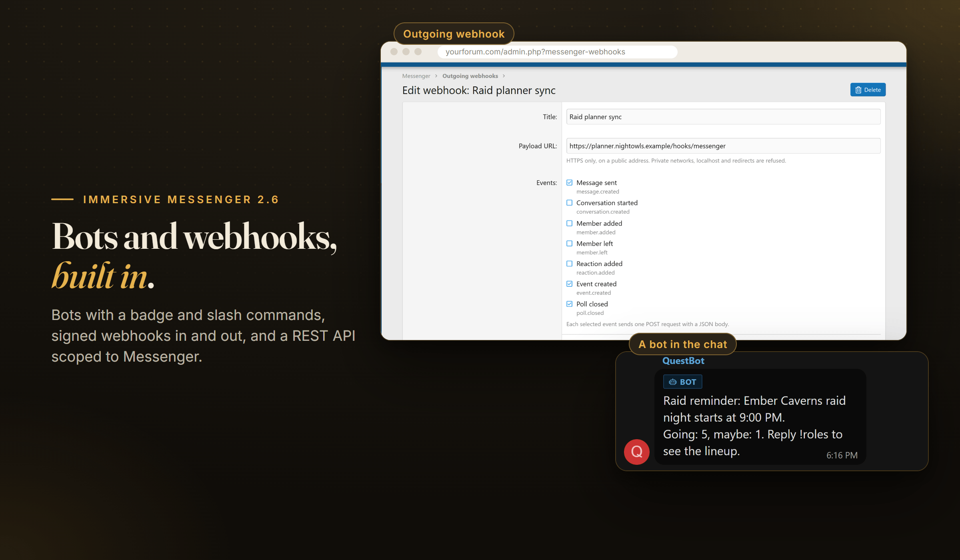Click the 'A bot in the chat' label
This screenshot has height=560, width=960.
(683, 344)
